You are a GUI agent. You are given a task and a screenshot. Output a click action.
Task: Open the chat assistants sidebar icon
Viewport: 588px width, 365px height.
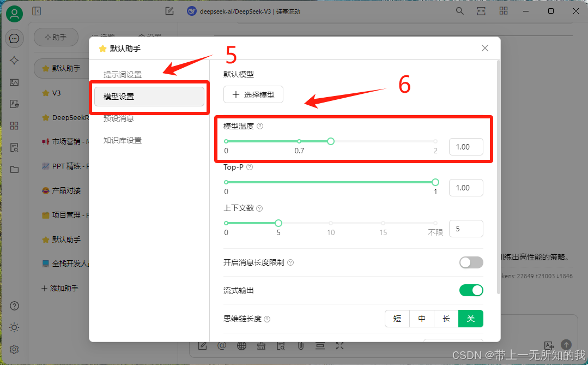[14, 39]
